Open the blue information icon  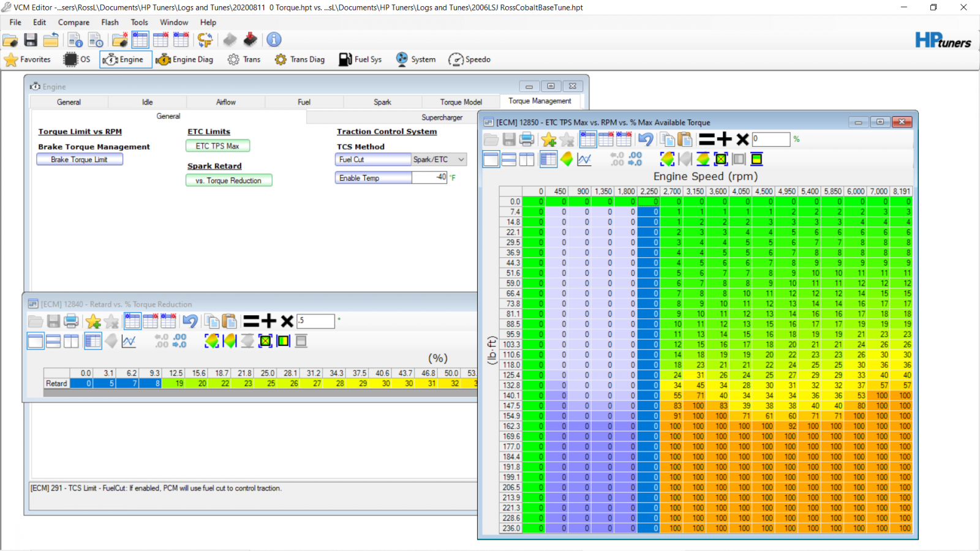[x=274, y=40]
